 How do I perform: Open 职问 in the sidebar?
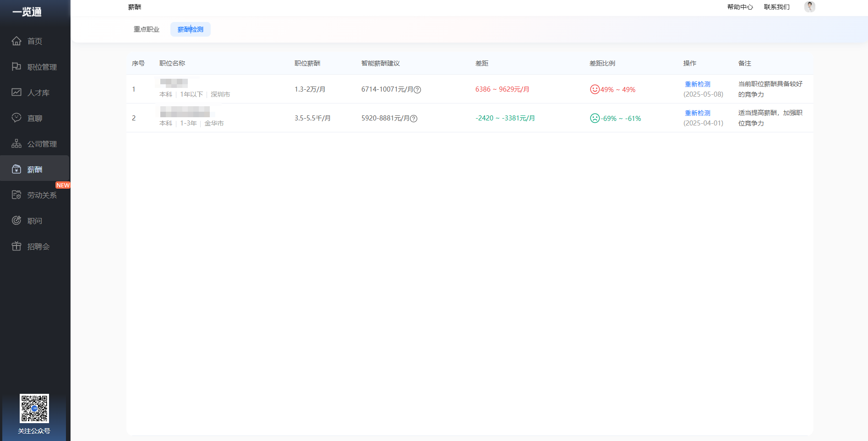pyautogui.click(x=35, y=221)
